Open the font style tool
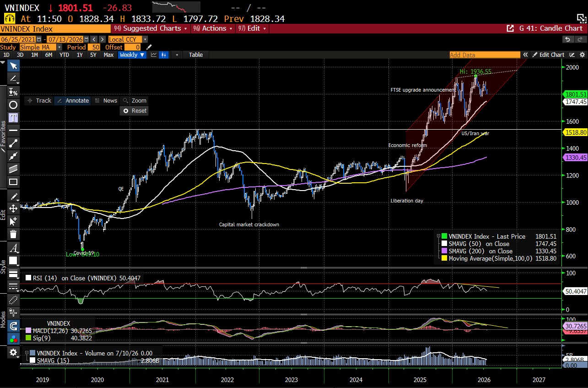 click(13, 248)
